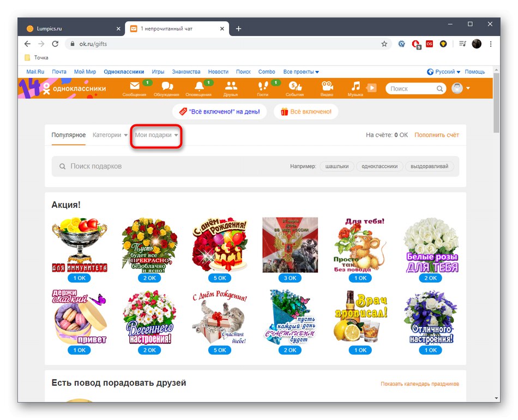The width and height of the screenshot is (518, 420).
Task: Open the События icon in the header
Action: [x=294, y=86]
